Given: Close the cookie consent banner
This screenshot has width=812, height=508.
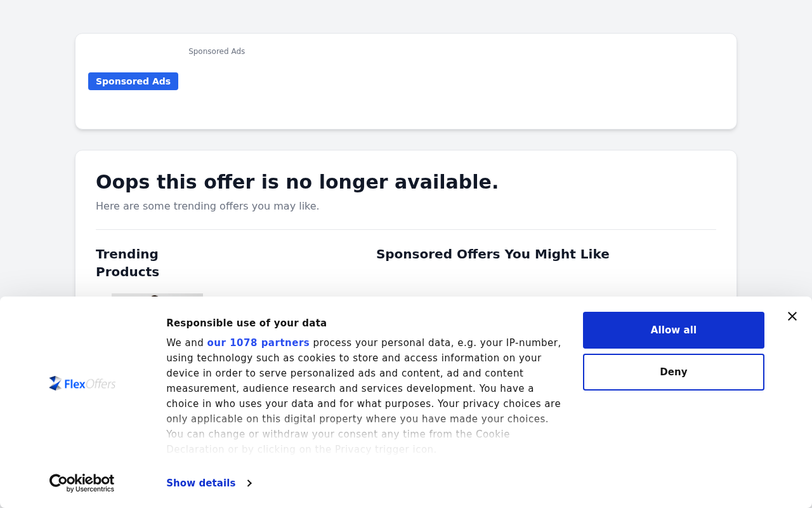Looking at the screenshot, I should click(792, 316).
